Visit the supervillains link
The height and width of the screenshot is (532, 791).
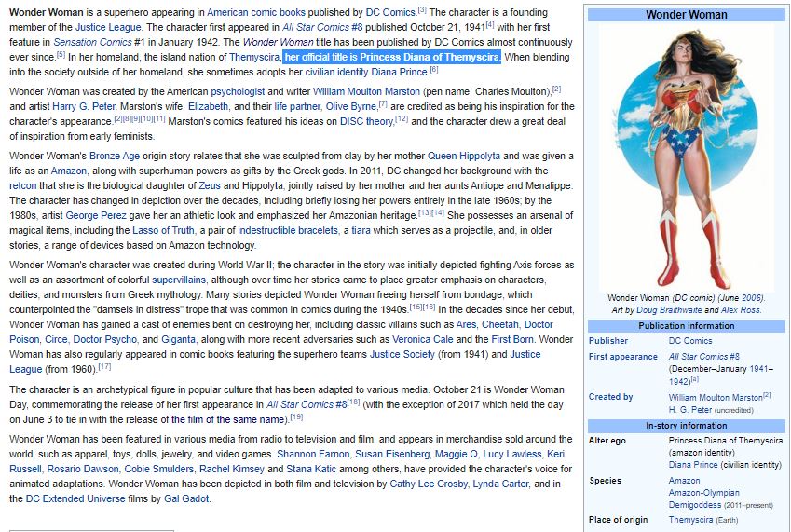point(179,280)
